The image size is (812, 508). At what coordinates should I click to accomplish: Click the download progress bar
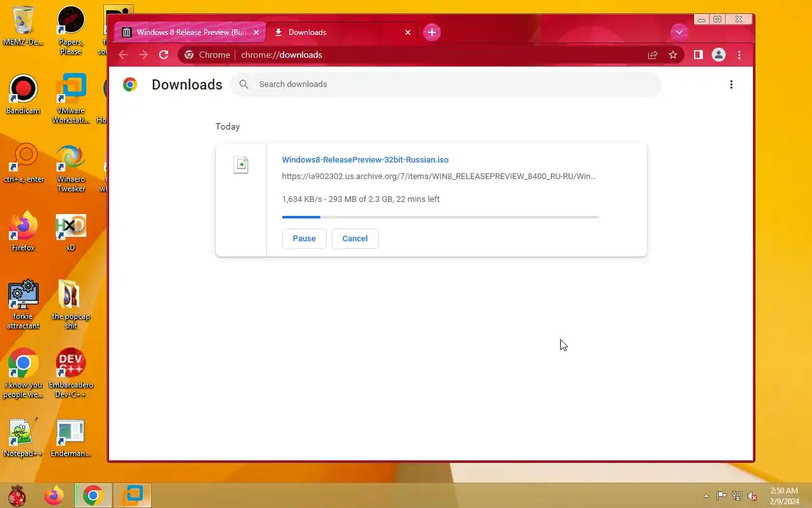[x=441, y=217]
